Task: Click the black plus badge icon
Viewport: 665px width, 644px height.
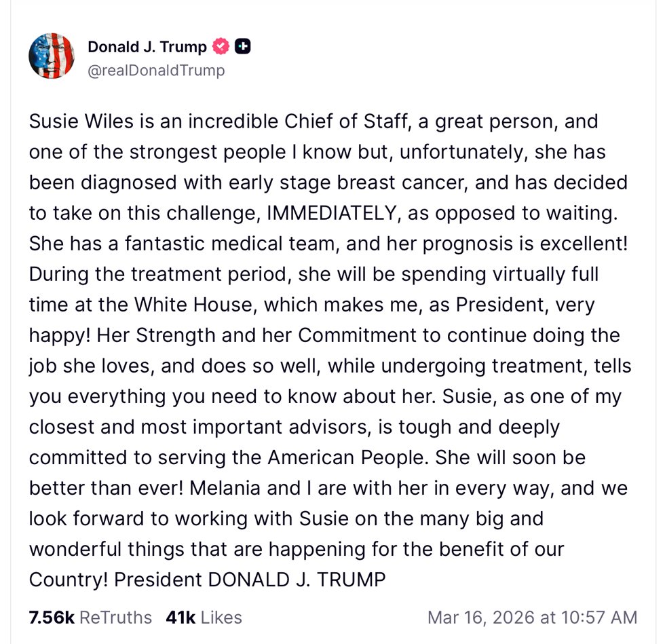Action: [x=243, y=47]
